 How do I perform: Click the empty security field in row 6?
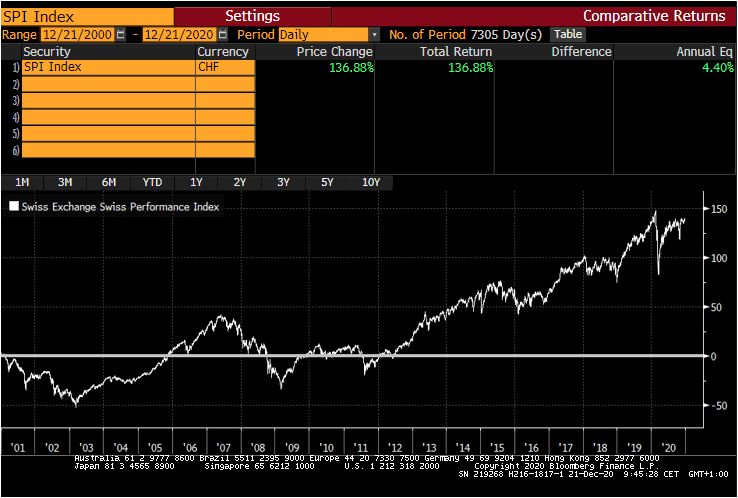(108, 150)
